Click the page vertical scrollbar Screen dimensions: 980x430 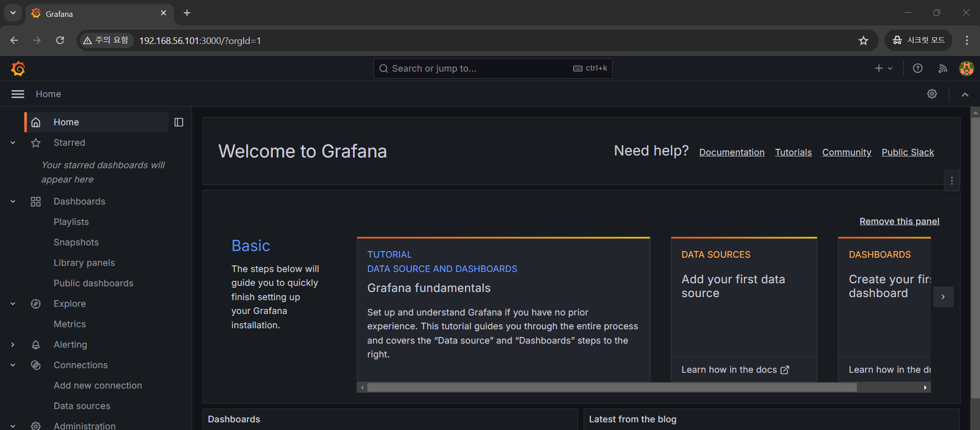coord(975,258)
